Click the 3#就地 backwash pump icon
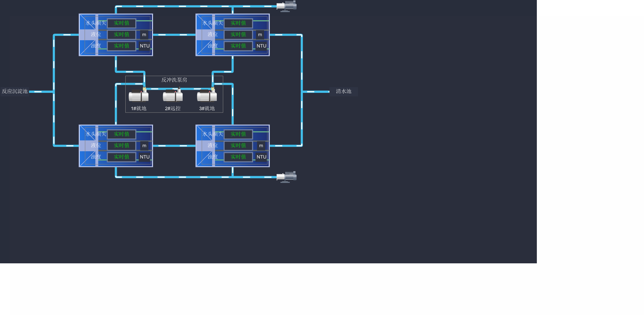This screenshot has width=644, height=316. tap(207, 96)
